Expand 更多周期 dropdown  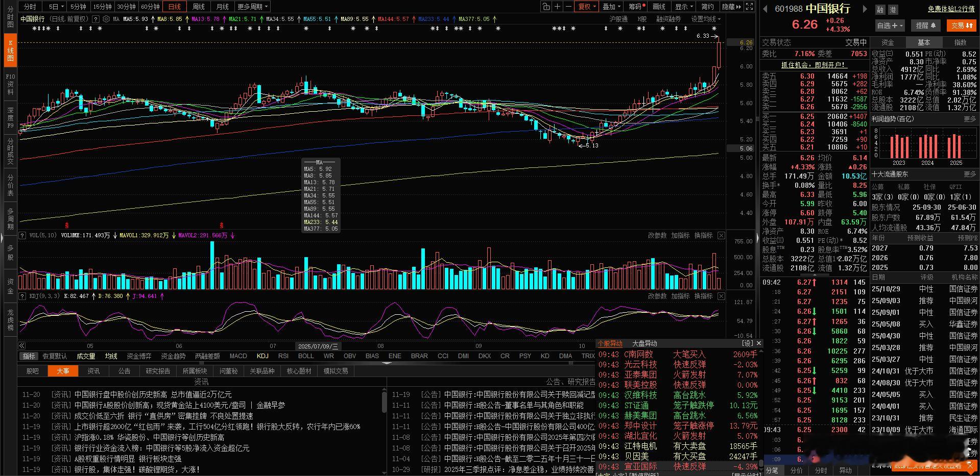252,7
